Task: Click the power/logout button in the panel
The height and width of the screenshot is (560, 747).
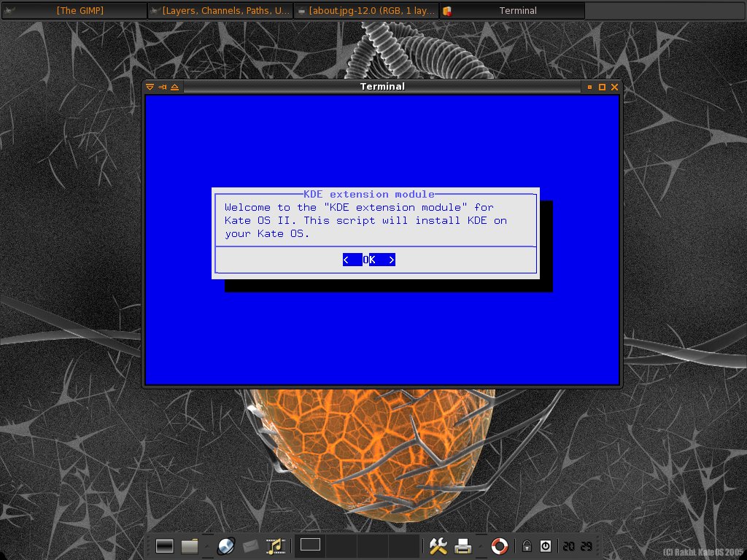Action: 546,546
